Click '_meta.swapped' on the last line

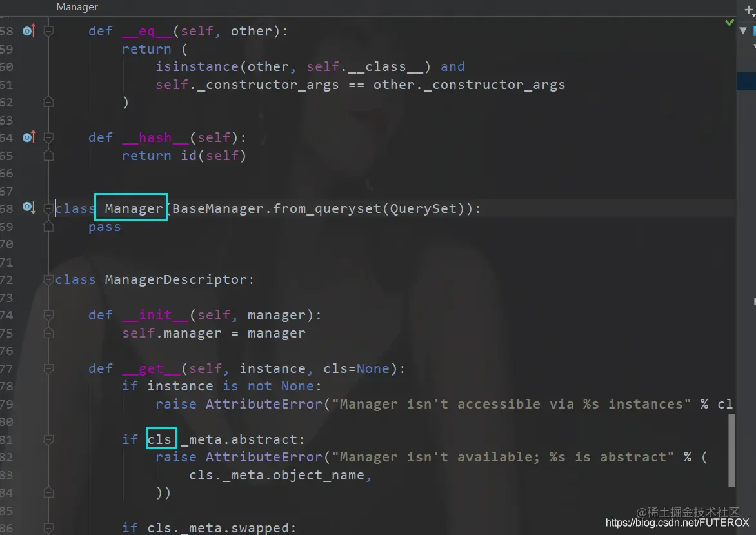coord(235,528)
